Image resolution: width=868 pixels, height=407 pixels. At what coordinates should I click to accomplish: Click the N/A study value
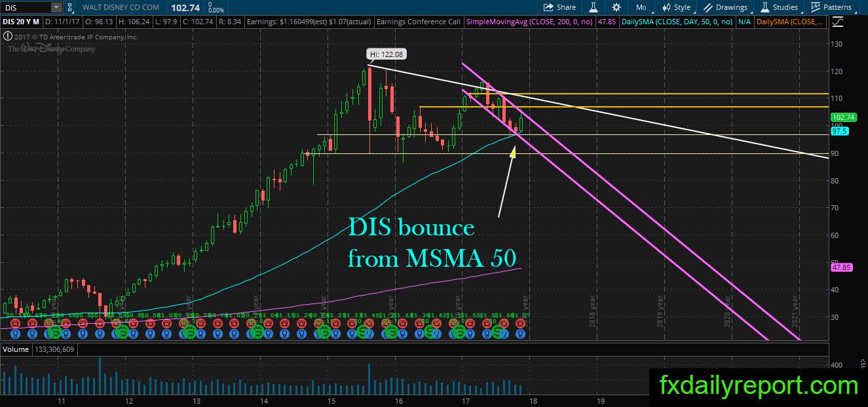pyautogui.click(x=744, y=22)
